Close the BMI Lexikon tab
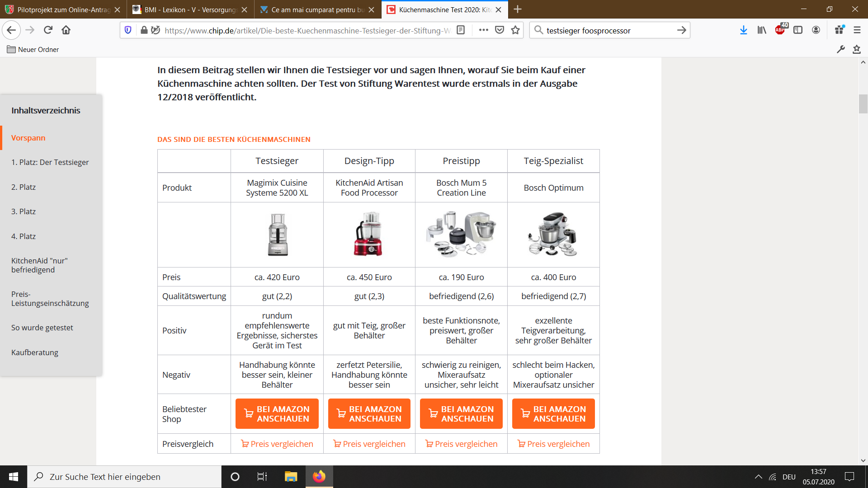 pos(245,9)
